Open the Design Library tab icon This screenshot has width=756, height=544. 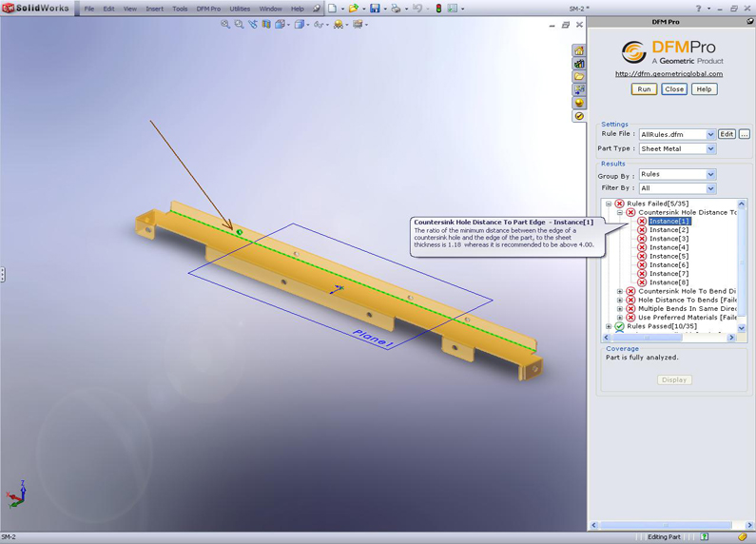tap(579, 64)
